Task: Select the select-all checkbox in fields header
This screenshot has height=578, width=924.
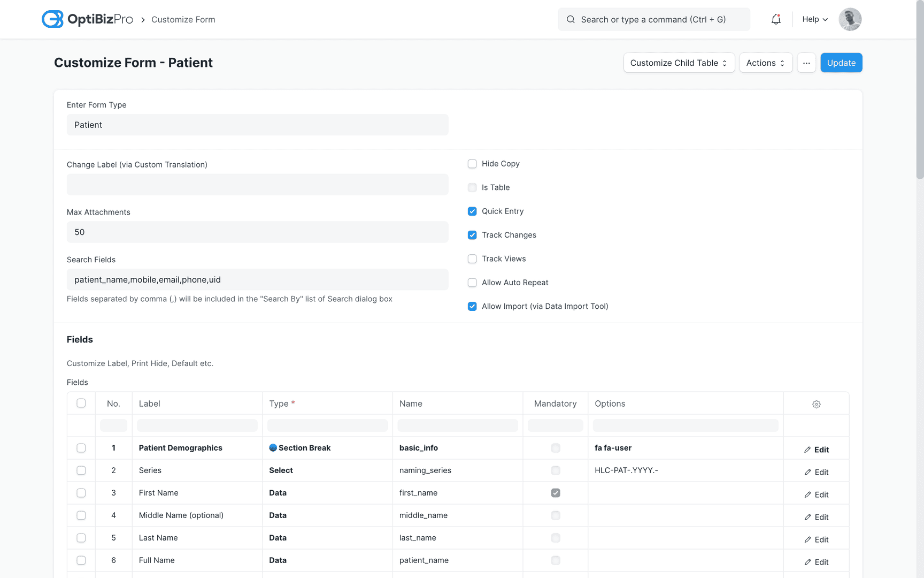Action: coord(81,403)
